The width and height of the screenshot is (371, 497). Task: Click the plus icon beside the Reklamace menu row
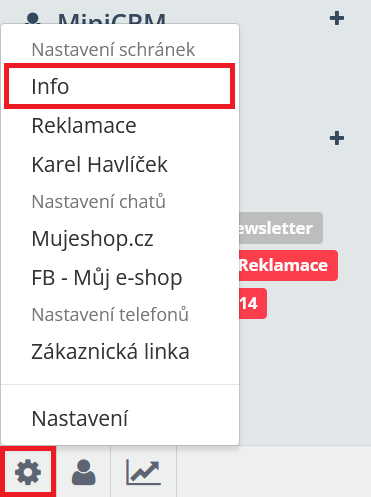pyautogui.click(x=337, y=138)
